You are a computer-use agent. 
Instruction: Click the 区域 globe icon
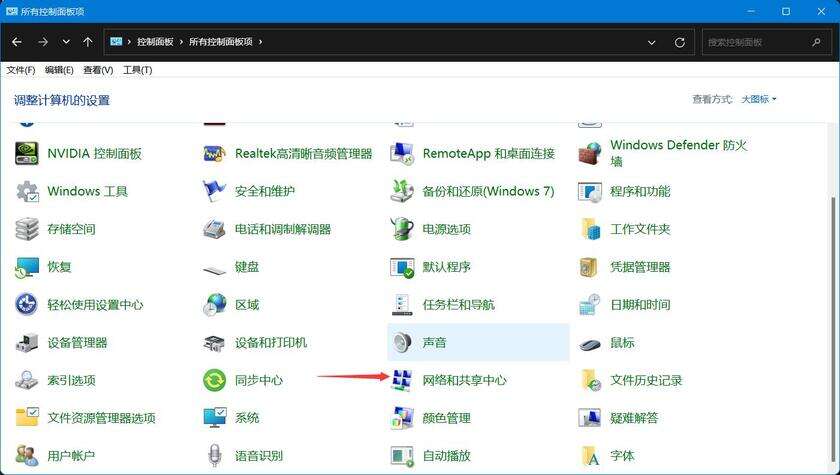point(214,305)
